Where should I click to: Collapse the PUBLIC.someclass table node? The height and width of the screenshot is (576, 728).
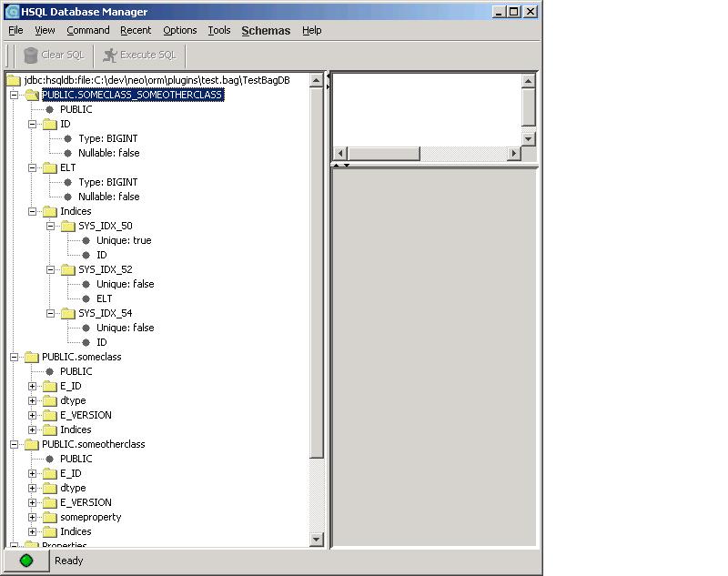click(x=14, y=357)
